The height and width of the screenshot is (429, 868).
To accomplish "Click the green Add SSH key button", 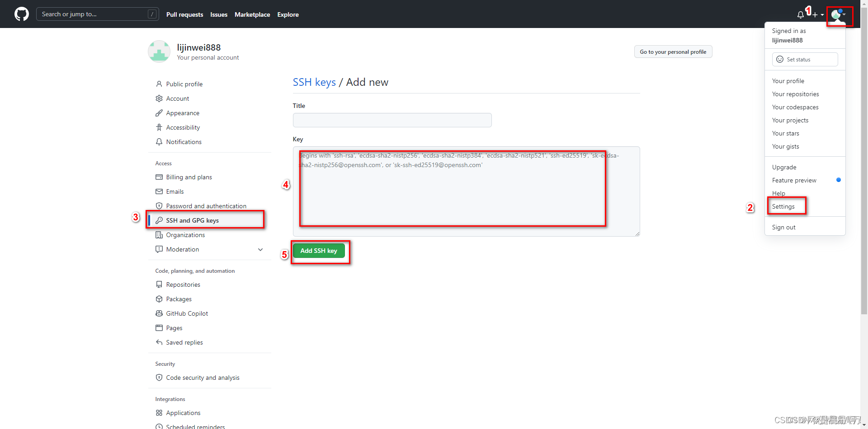I will [x=319, y=251].
